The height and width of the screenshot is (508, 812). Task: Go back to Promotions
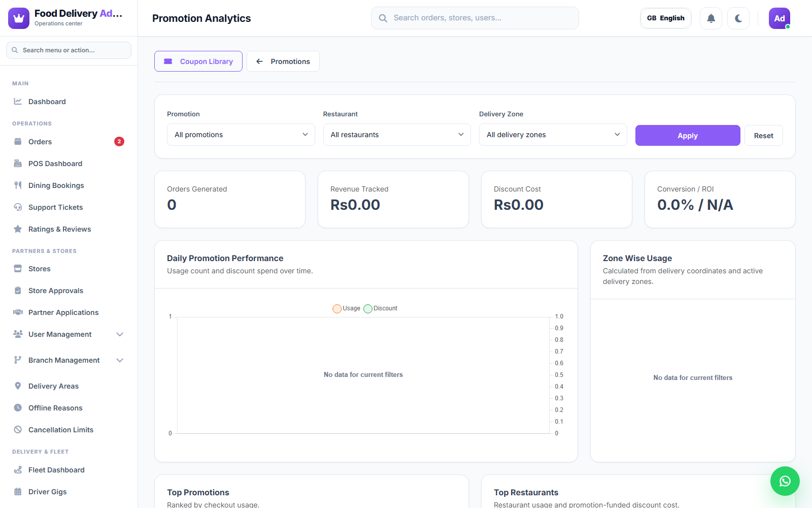(x=283, y=61)
